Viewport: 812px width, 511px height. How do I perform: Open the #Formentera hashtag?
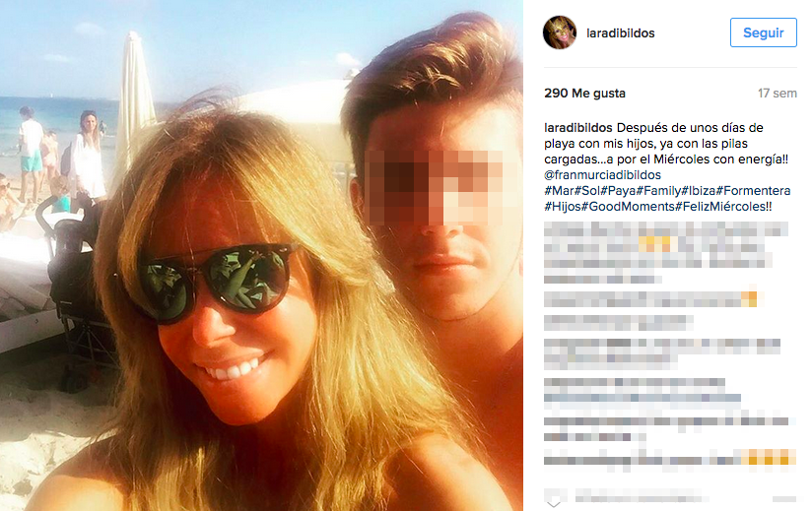point(754,191)
